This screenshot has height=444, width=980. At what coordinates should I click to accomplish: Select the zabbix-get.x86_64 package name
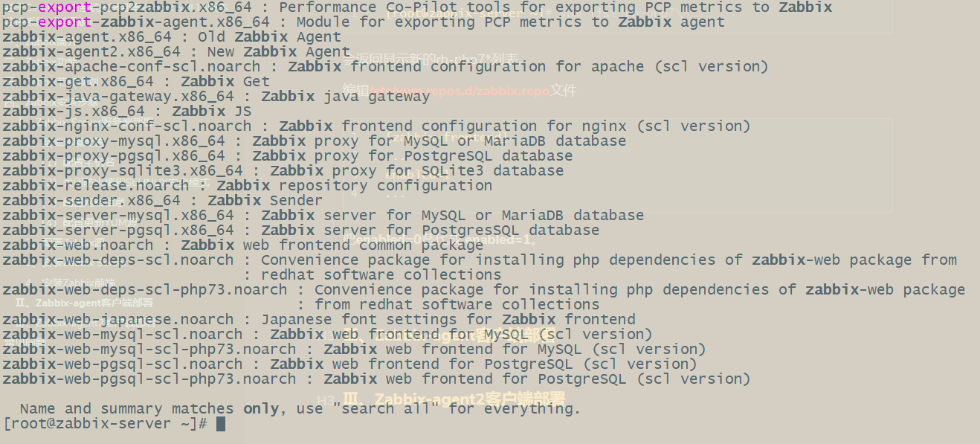point(77,82)
